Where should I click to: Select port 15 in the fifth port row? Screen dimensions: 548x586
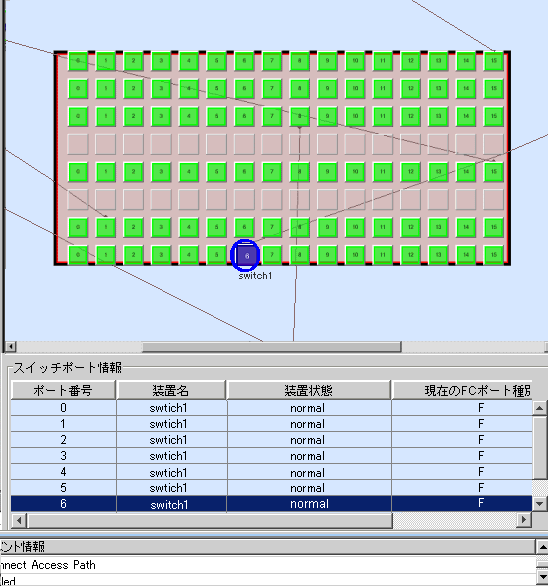click(x=493, y=172)
